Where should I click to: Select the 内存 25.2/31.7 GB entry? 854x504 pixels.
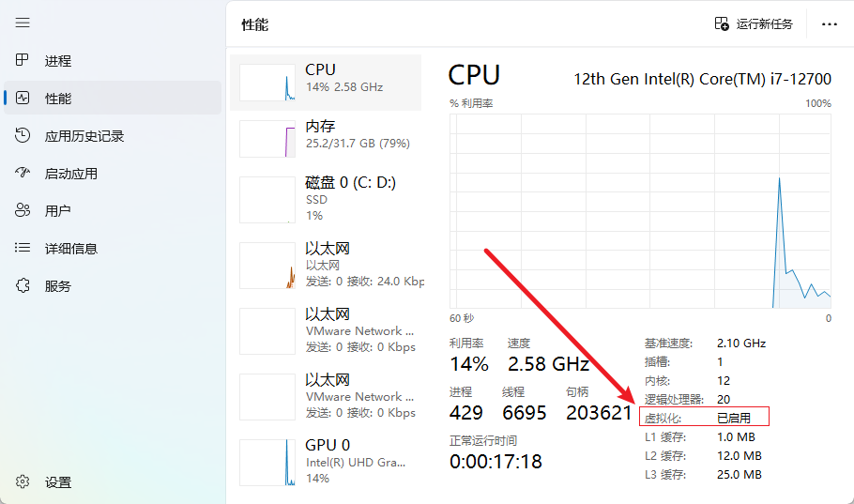coord(326,139)
